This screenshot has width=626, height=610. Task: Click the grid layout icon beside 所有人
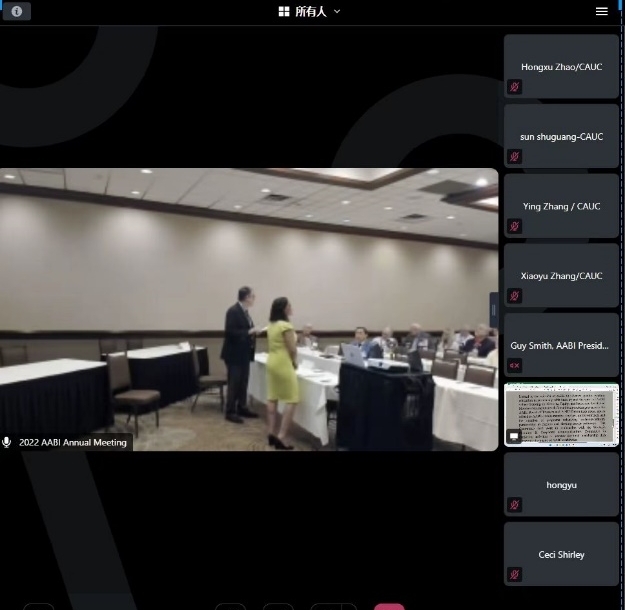(x=284, y=11)
